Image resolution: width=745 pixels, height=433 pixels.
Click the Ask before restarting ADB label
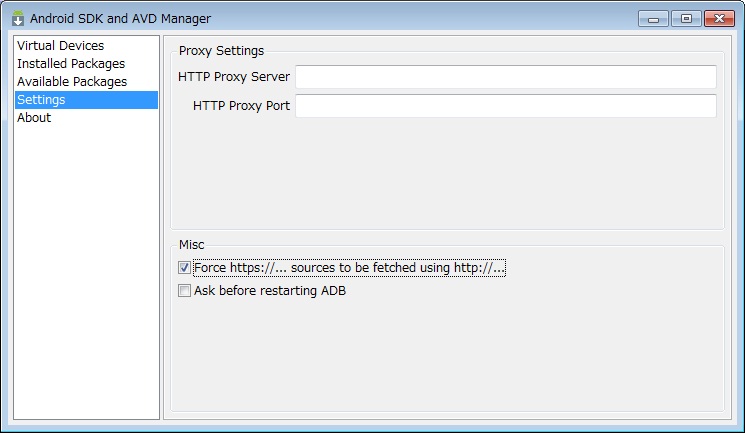tap(270, 290)
